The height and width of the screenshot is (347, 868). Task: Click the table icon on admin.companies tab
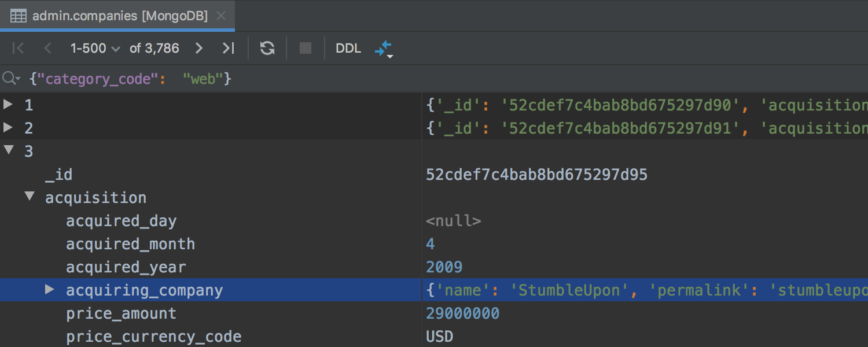click(19, 16)
